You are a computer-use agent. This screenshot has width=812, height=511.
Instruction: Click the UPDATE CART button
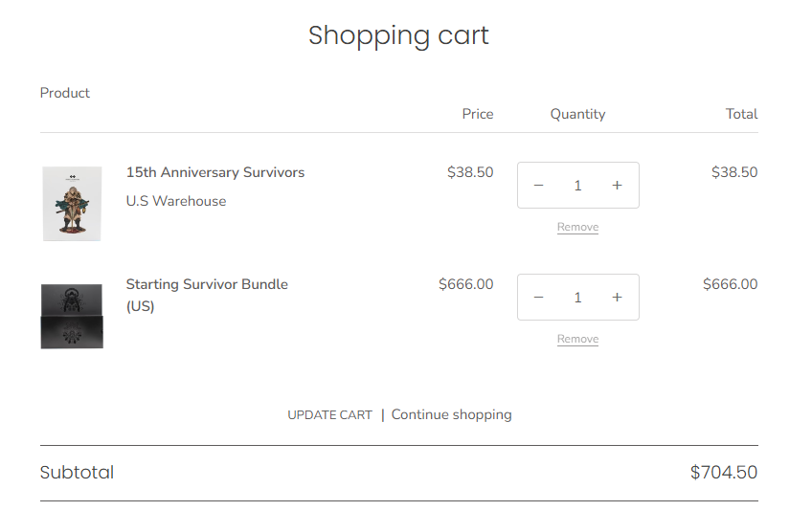point(329,415)
